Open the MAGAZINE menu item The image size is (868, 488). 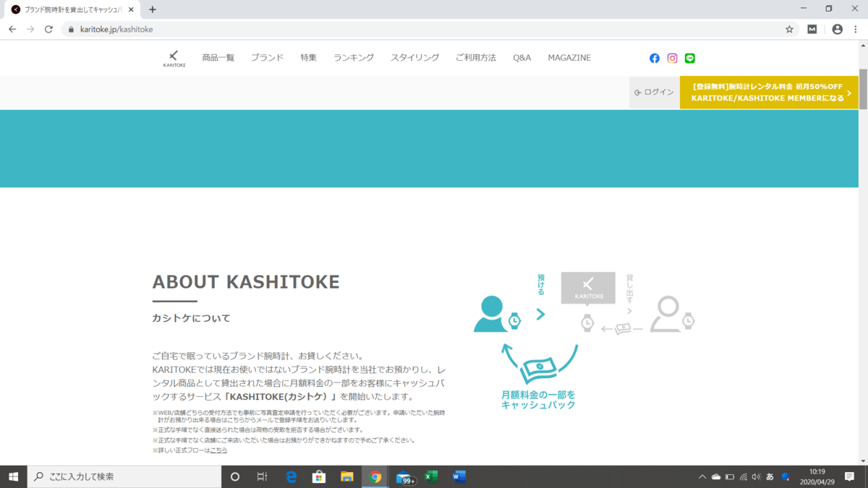coord(569,58)
